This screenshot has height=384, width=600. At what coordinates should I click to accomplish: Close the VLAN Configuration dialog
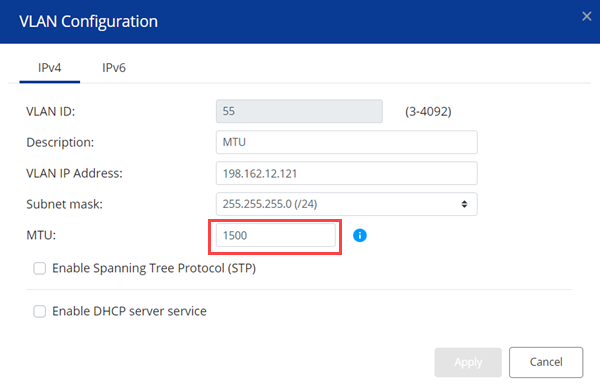(587, 16)
